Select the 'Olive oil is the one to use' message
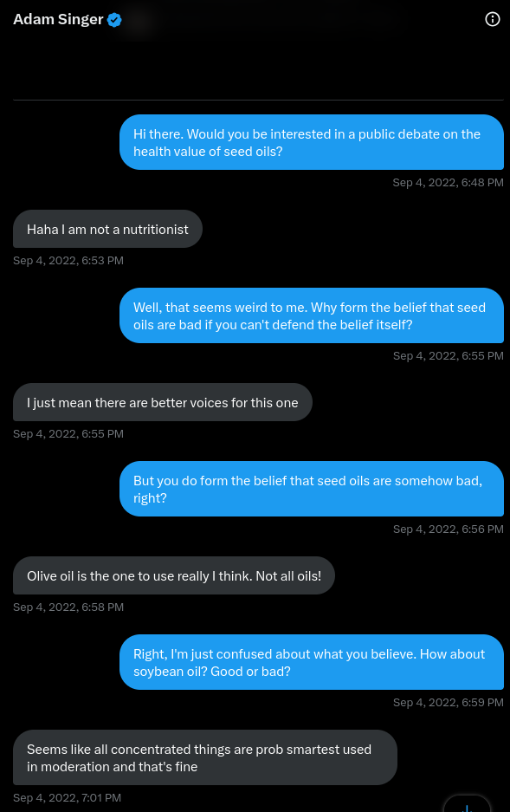Screen dimensions: 510x812 [x=174, y=575]
